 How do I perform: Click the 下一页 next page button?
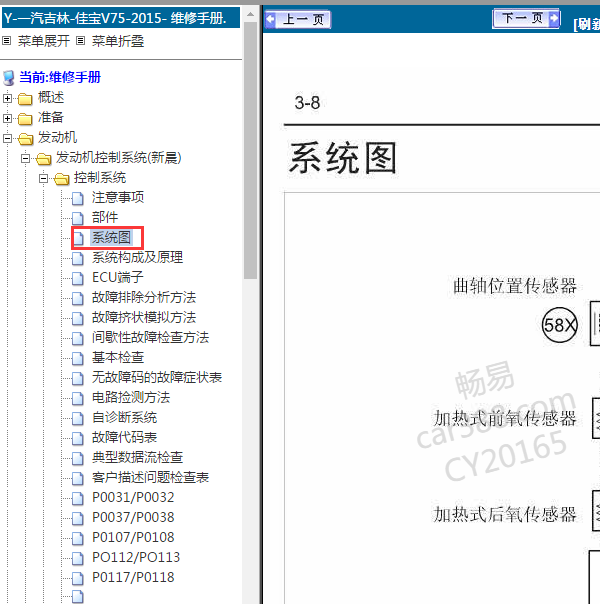(526, 18)
